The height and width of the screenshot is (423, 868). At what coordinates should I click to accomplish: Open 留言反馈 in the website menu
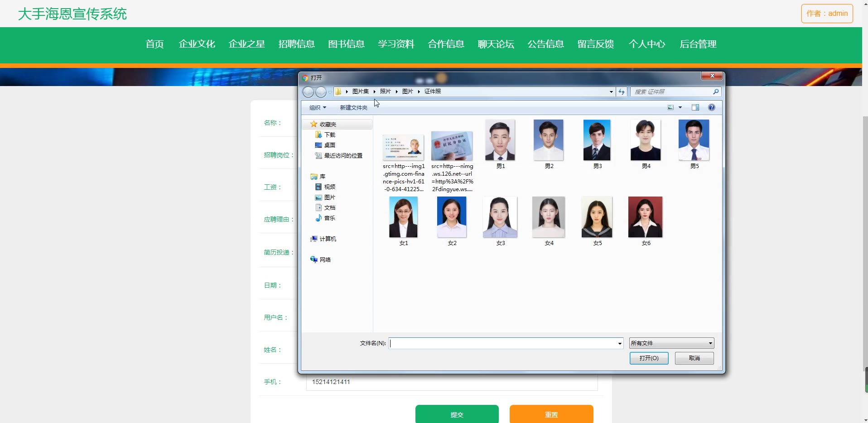(x=595, y=44)
